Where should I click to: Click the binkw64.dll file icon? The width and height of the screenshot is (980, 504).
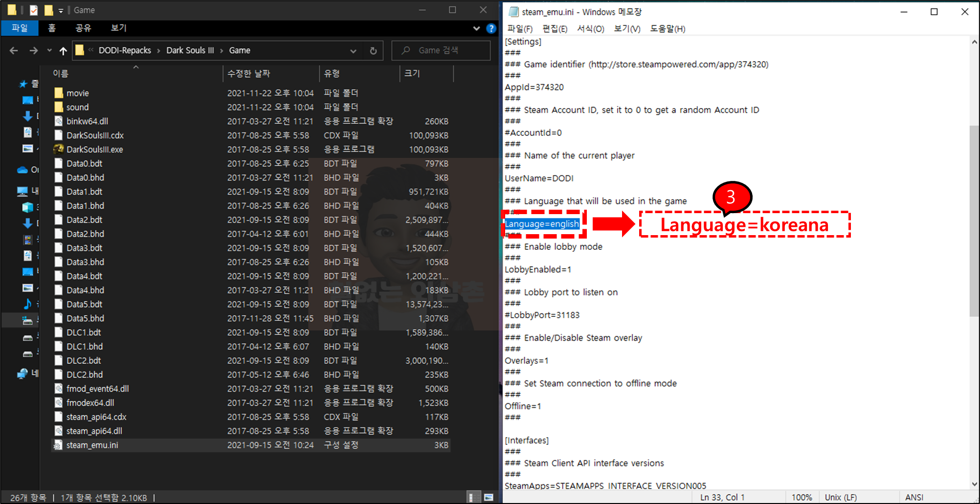[59, 121]
